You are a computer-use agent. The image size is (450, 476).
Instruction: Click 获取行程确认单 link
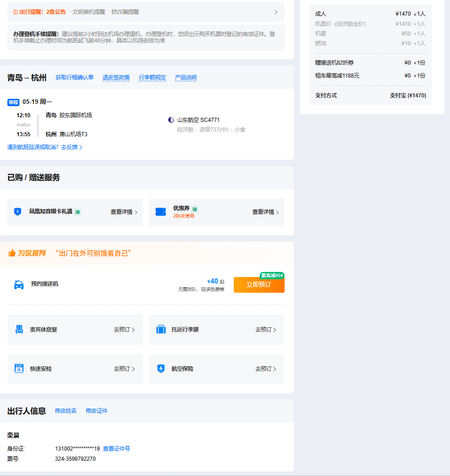(74, 78)
